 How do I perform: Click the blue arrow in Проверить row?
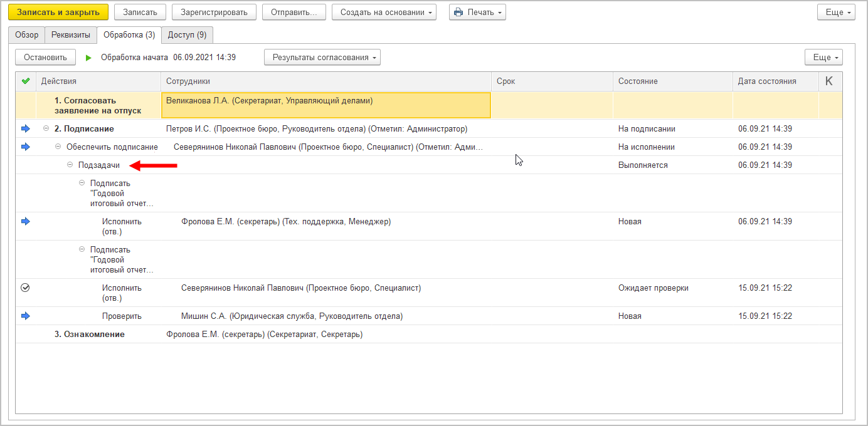[26, 316]
